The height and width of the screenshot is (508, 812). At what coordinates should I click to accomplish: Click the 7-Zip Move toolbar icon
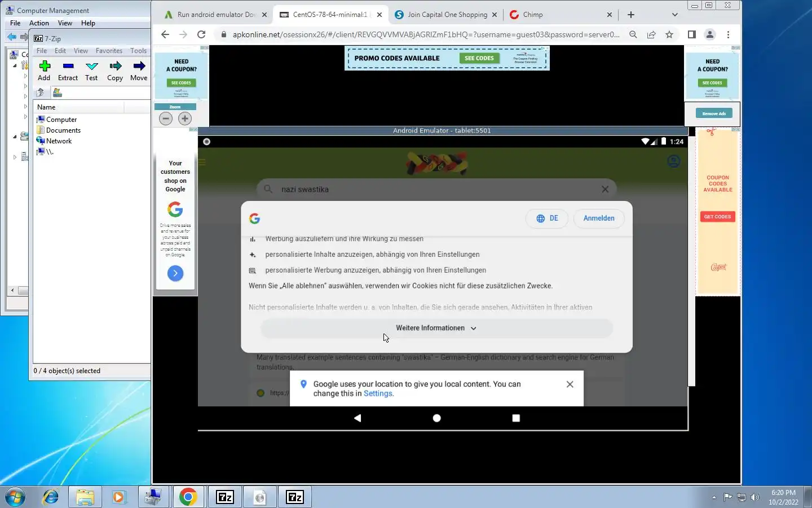coord(139,66)
